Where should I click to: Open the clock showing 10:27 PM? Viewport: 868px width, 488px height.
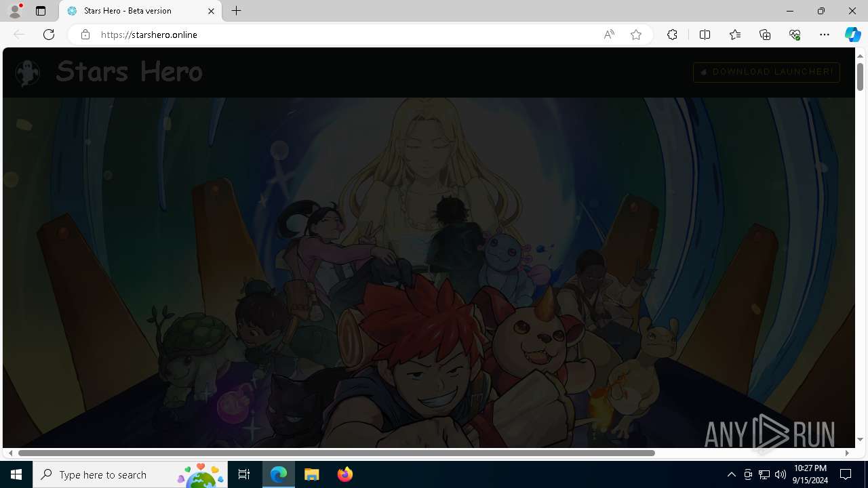point(810,474)
